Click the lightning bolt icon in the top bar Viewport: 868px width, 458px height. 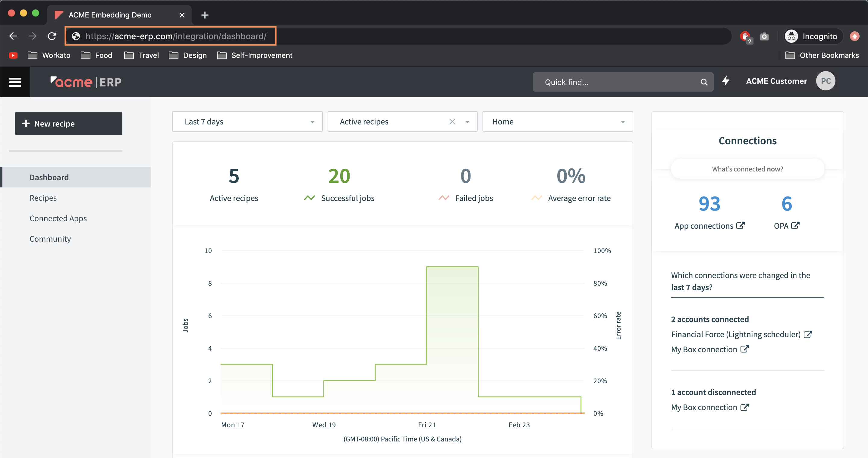point(726,81)
